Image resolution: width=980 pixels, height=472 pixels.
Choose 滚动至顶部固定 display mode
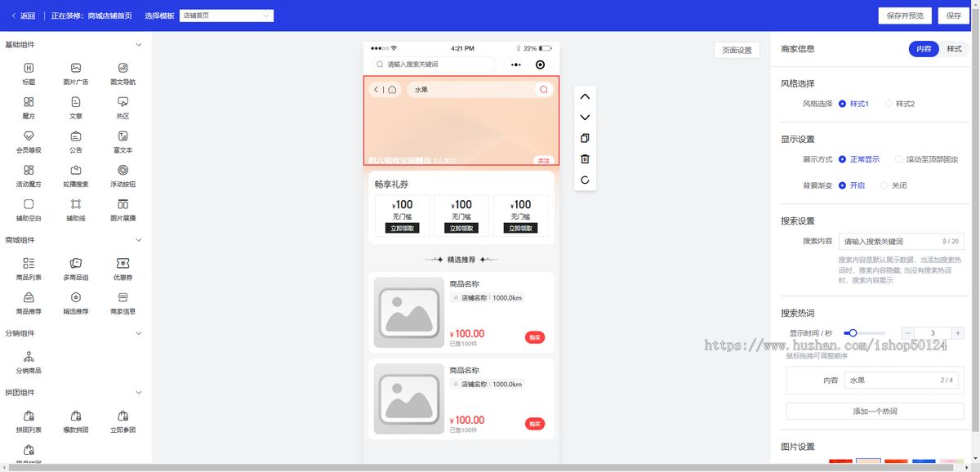pos(926,159)
